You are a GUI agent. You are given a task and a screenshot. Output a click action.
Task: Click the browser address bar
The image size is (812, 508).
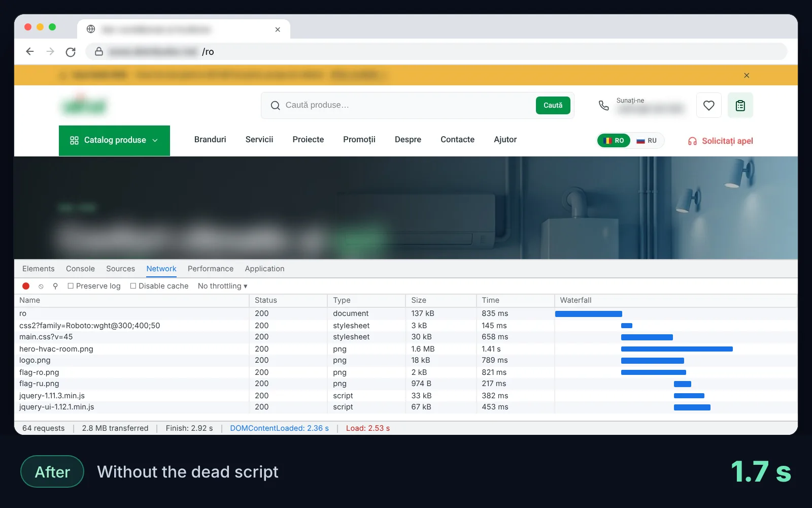pos(436,51)
